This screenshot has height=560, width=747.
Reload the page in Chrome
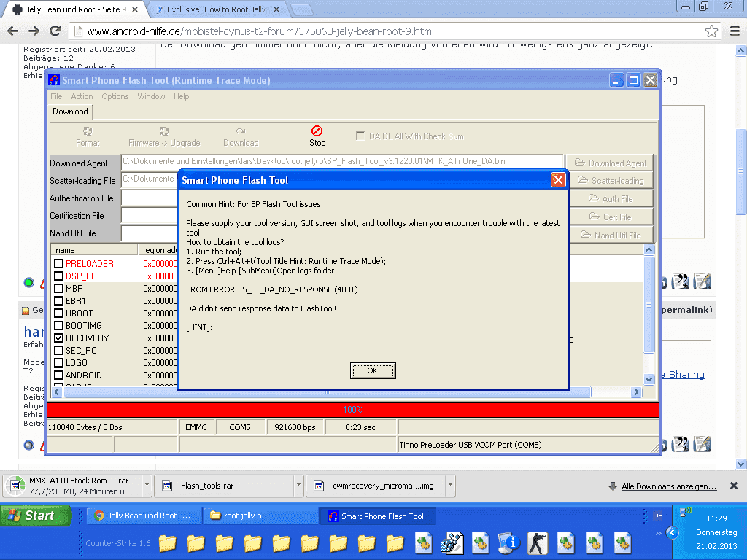point(55,31)
